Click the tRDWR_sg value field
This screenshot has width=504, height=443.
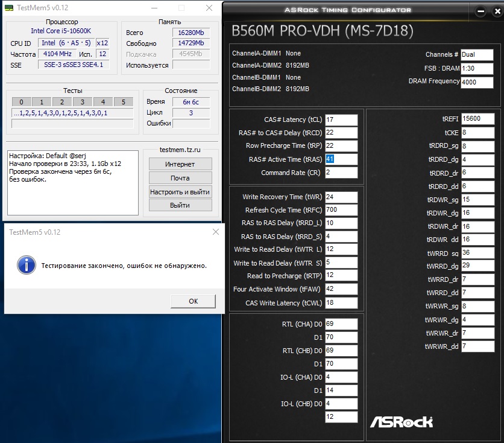(477, 199)
